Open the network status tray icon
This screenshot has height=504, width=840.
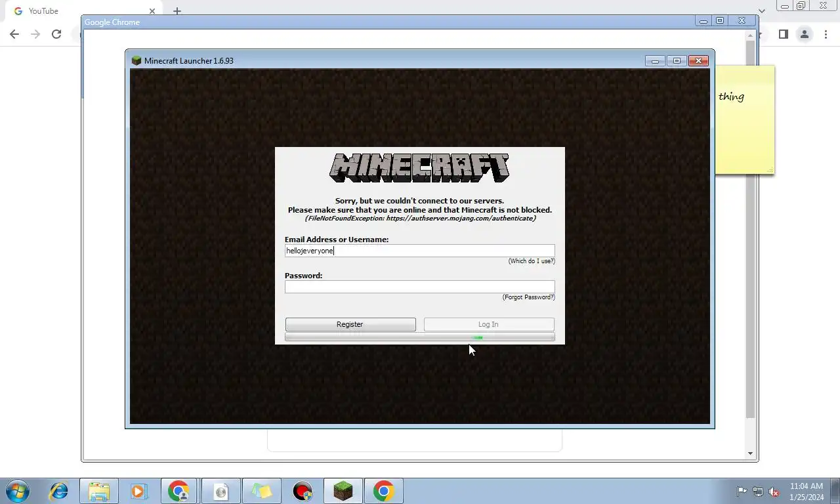coord(758,491)
